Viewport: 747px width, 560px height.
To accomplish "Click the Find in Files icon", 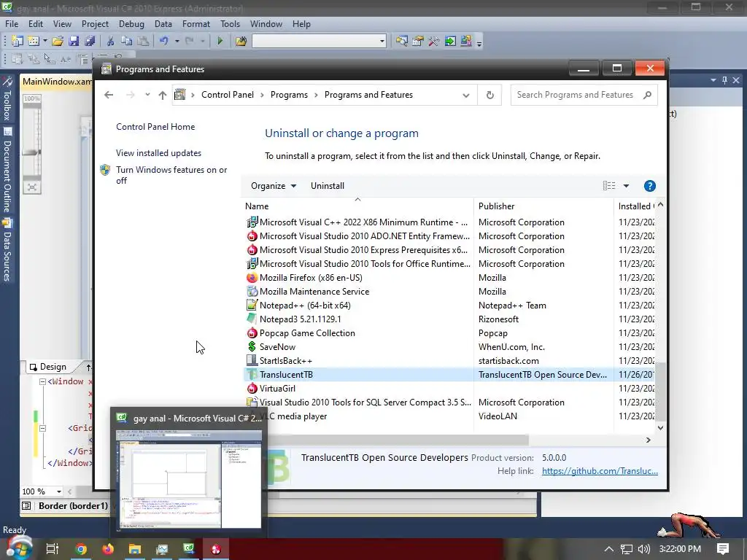I will point(241,42).
